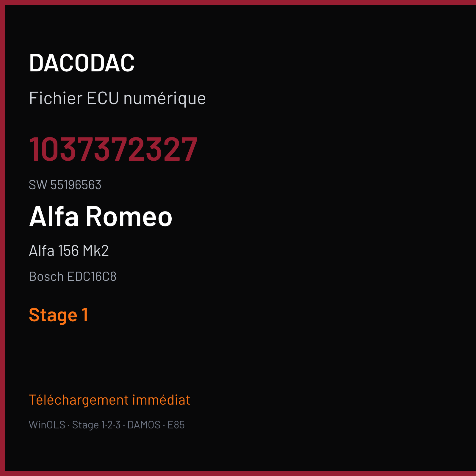This screenshot has height=476, width=476.
Task: Click the WinOLS text in footer
Action: click(x=47, y=425)
